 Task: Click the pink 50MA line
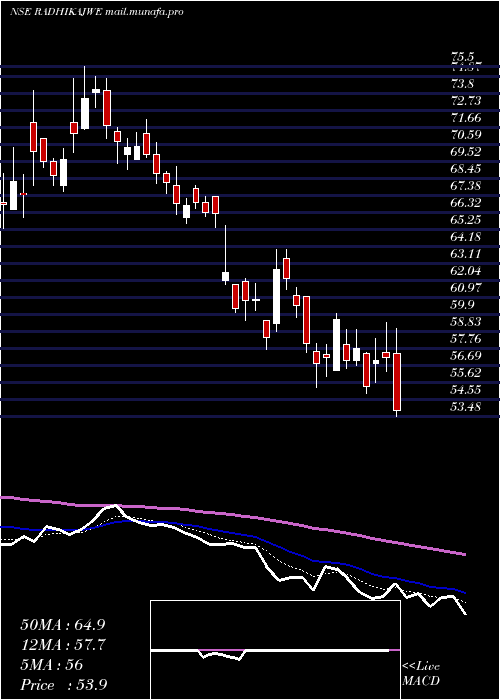pyautogui.click(x=232, y=515)
